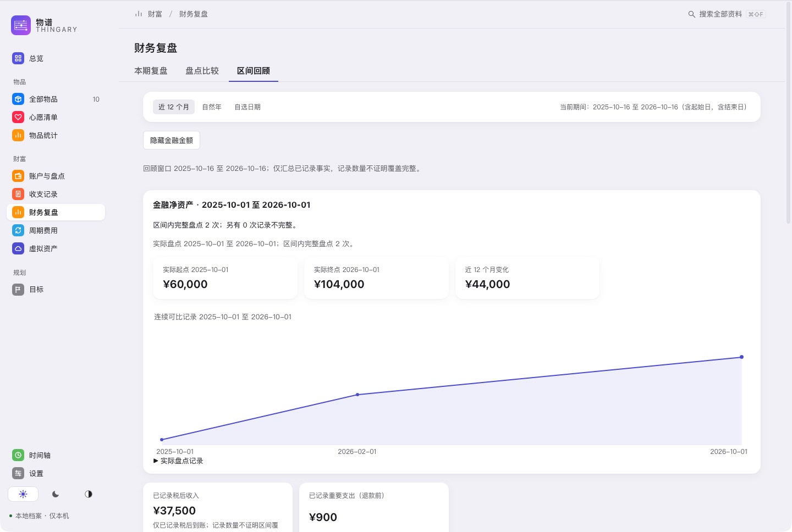
Task: Switch to dark theme moon toggle
Action: [56, 494]
